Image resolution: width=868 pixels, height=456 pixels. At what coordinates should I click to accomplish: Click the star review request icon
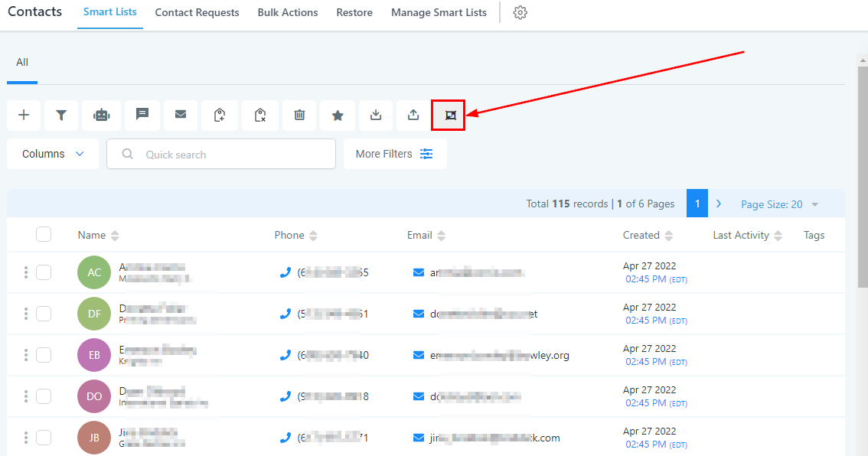tap(338, 115)
